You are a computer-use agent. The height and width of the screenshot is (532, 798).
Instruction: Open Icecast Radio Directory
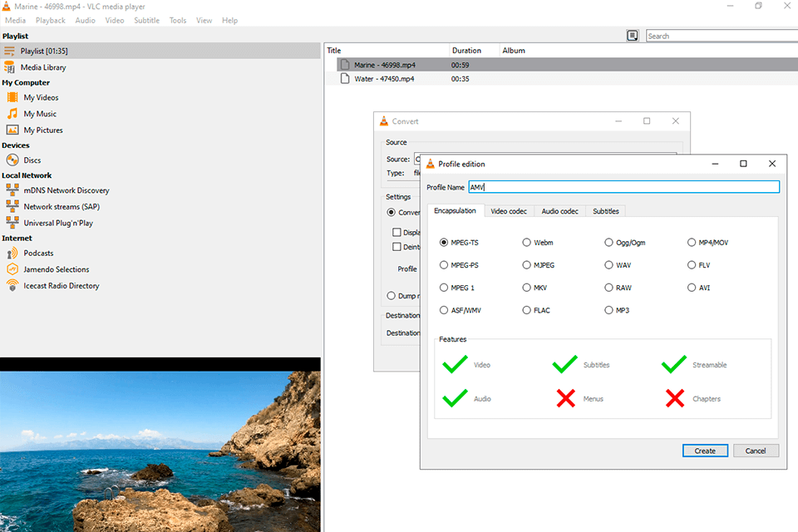click(61, 286)
